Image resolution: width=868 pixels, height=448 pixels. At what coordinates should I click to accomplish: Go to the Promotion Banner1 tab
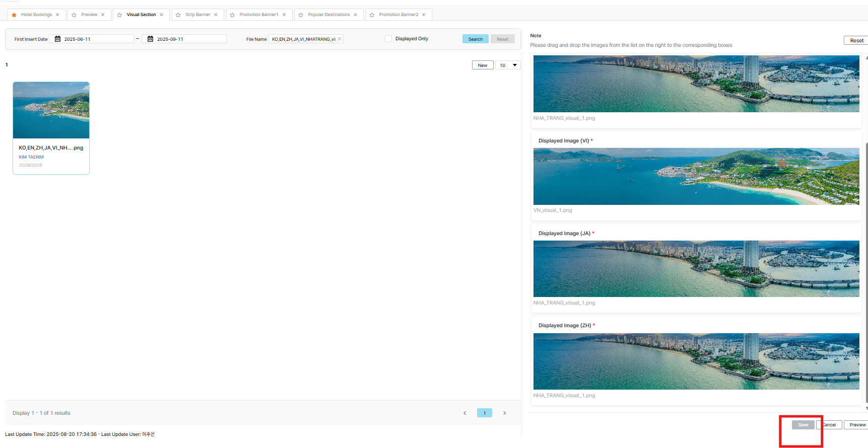click(x=259, y=15)
